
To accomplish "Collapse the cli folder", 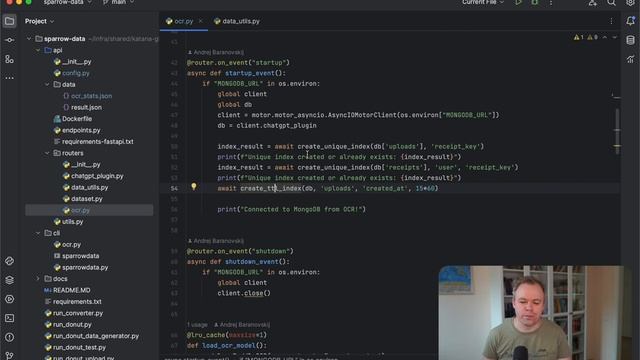I will (38, 233).
